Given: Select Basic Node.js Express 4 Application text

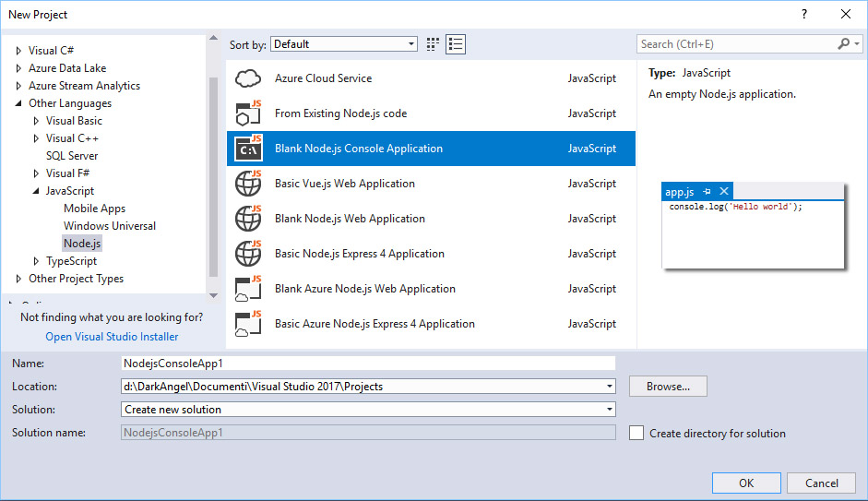Looking at the screenshot, I should 360,254.
